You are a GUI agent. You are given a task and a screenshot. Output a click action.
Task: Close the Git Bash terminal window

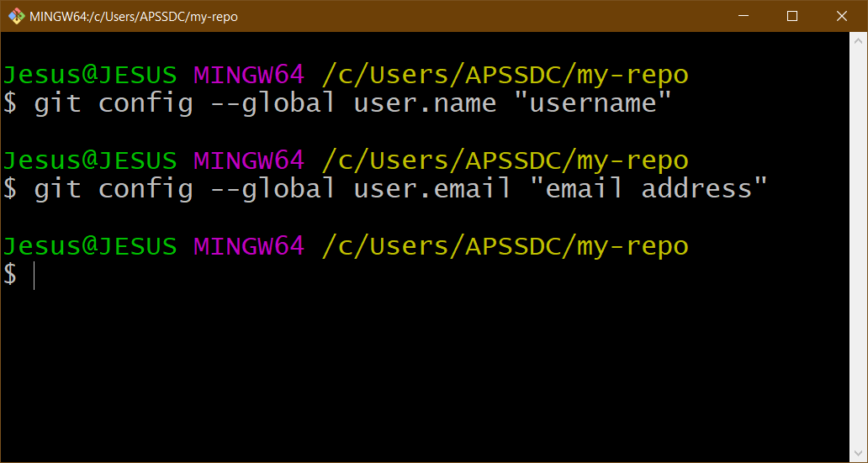[841, 16]
